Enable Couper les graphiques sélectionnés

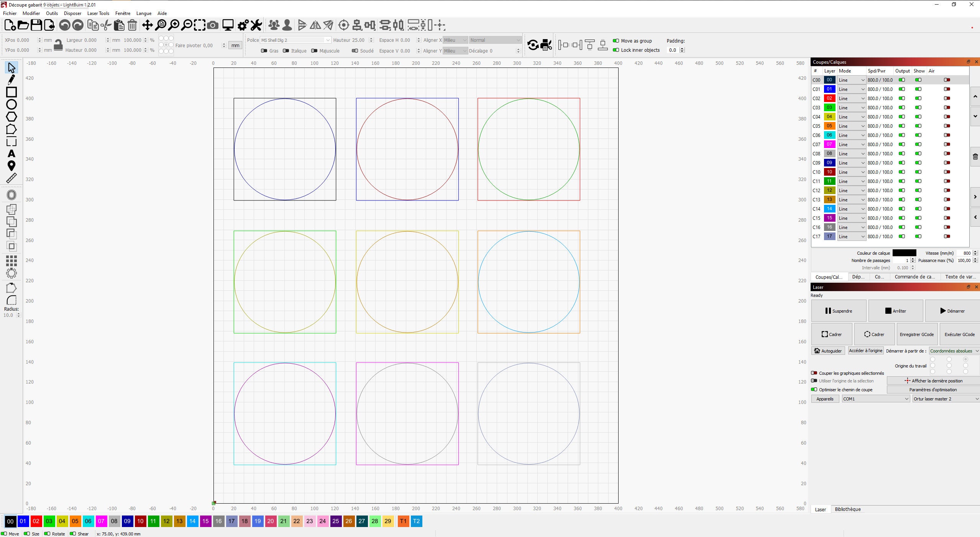pyautogui.click(x=814, y=373)
